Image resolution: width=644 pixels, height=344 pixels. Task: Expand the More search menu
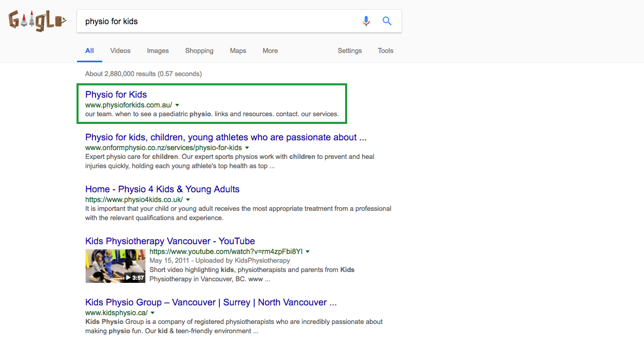270,51
